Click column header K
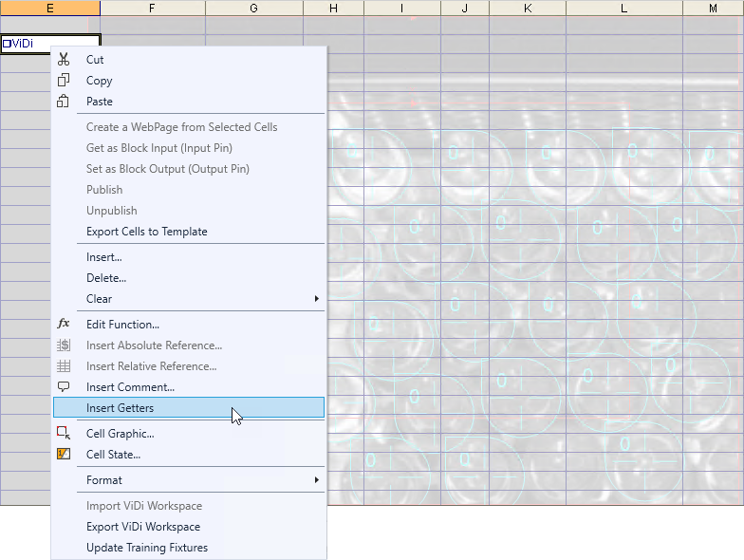Viewport: 744px width, 560px height. point(528,8)
